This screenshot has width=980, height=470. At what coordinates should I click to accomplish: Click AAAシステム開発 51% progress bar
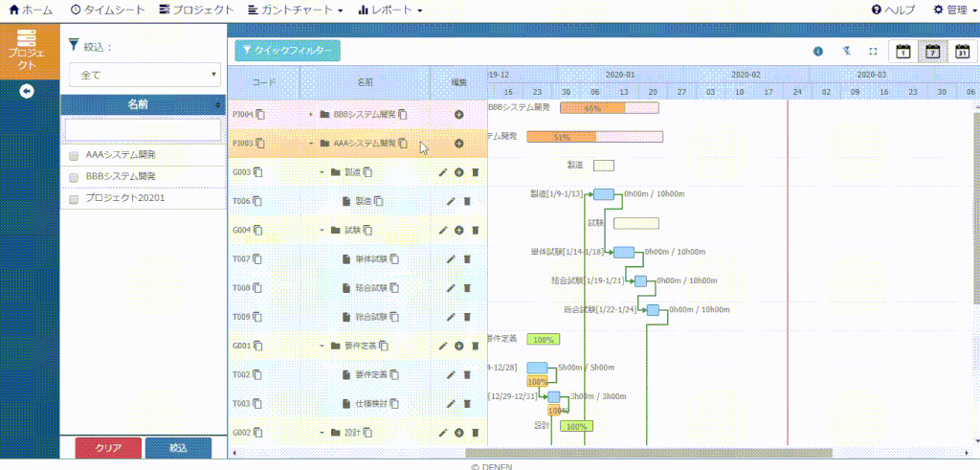click(x=595, y=137)
